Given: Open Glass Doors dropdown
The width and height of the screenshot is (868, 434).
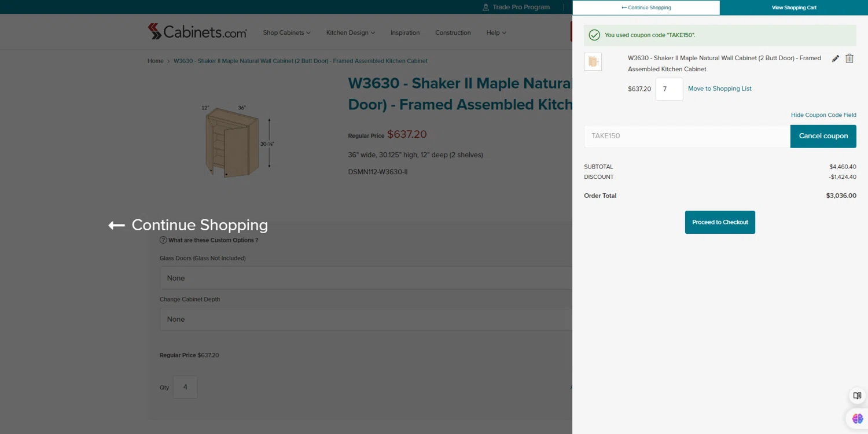Looking at the screenshot, I should 366,278.
